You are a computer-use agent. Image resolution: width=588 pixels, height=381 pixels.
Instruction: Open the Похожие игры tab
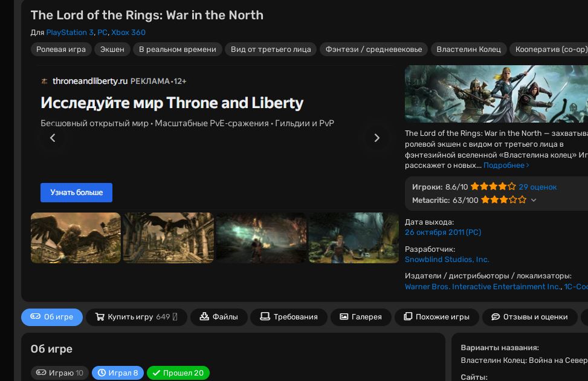[436, 317]
